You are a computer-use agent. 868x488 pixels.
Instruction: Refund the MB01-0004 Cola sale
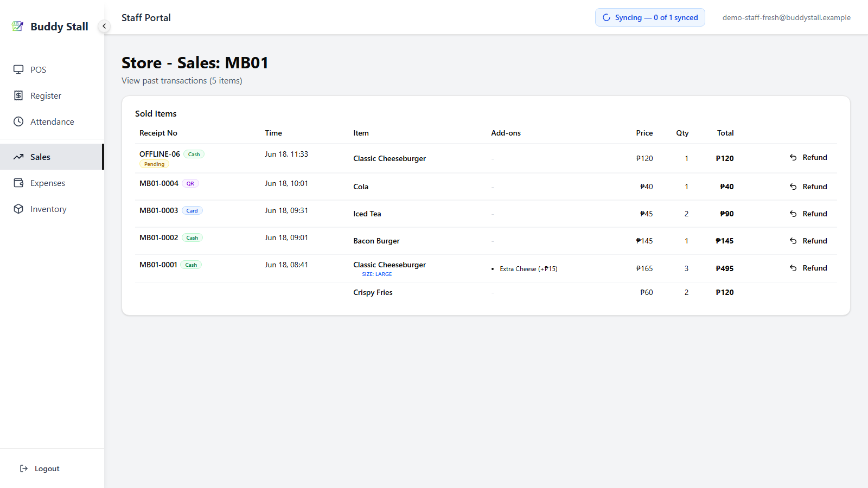pyautogui.click(x=808, y=187)
